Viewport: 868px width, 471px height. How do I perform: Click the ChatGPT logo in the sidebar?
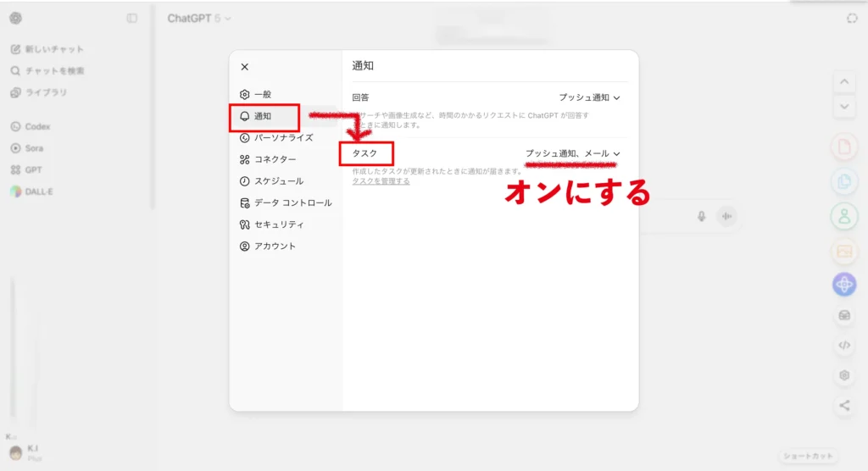coord(15,19)
